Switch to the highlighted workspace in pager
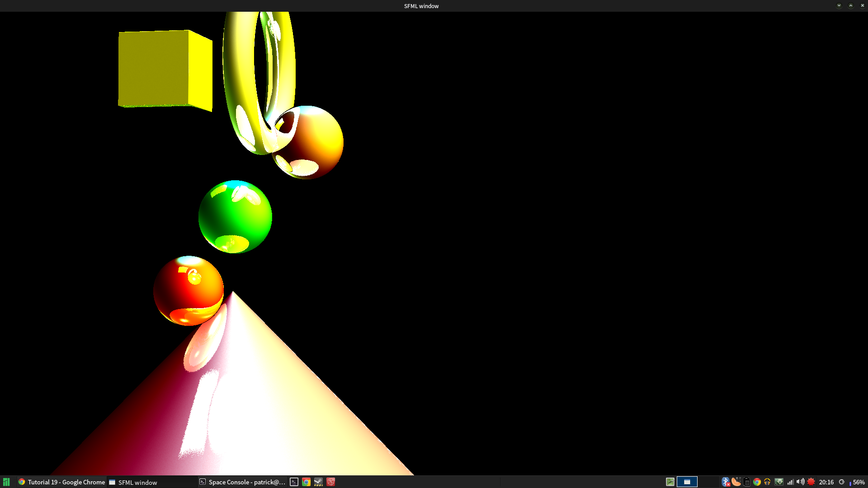Screen dimensions: 868x488 (x=687, y=482)
